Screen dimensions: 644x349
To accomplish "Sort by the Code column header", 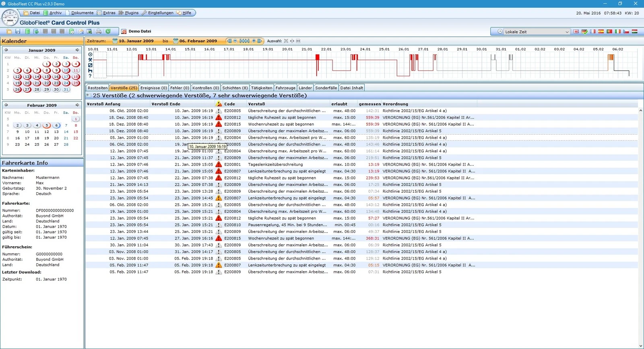I will [235, 104].
